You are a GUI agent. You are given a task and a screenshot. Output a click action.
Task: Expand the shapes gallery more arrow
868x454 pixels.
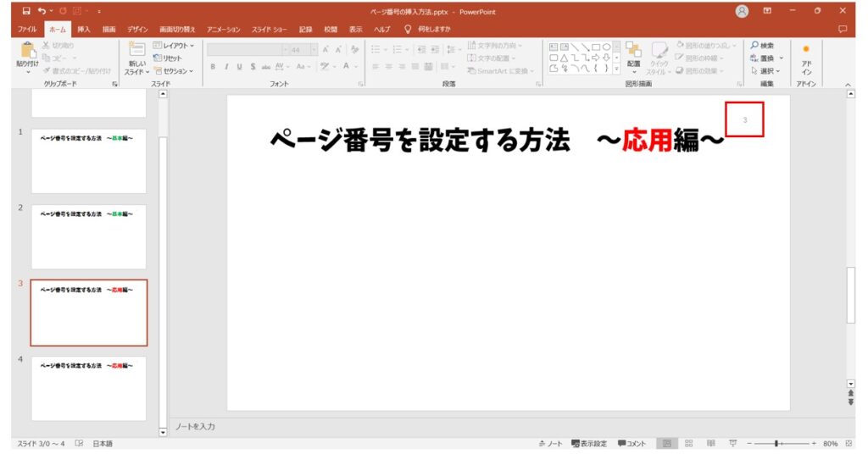(x=616, y=69)
